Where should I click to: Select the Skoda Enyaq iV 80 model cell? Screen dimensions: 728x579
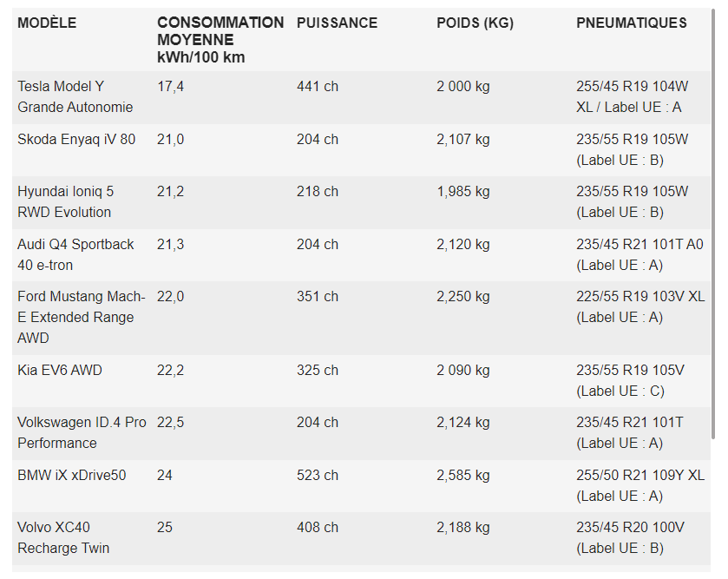tap(76, 139)
